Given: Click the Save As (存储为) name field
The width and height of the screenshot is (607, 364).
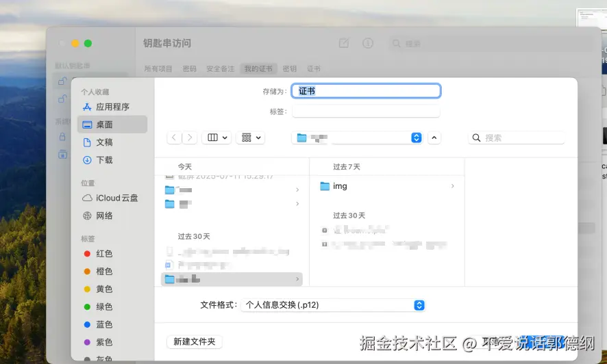Looking at the screenshot, I should click(x=366, y=91).
